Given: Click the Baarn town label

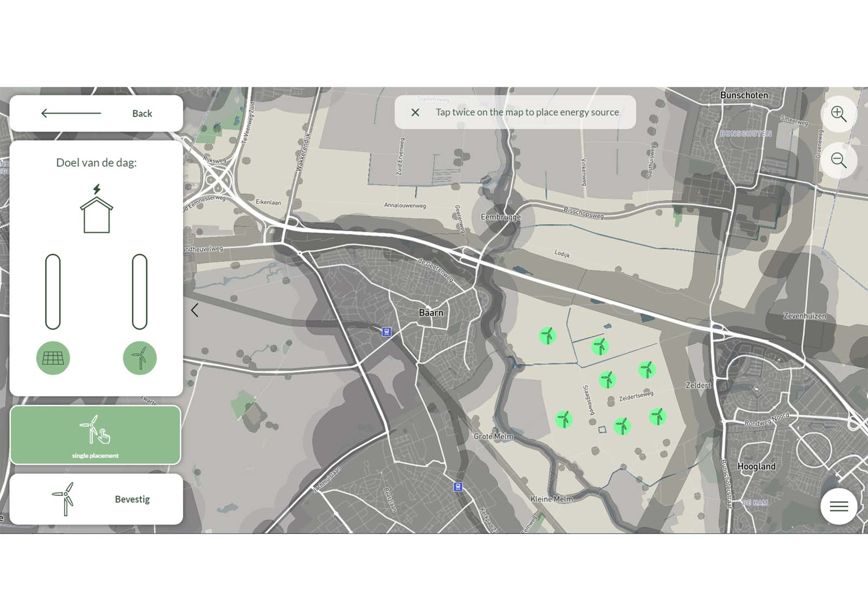Looking at the screenshot, I should coord(431,313).
